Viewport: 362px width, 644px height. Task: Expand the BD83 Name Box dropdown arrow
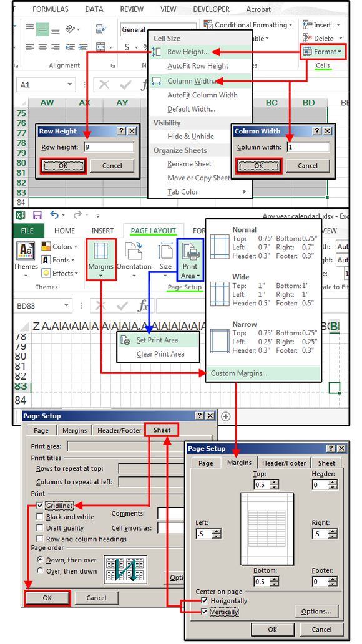[66, 305]
